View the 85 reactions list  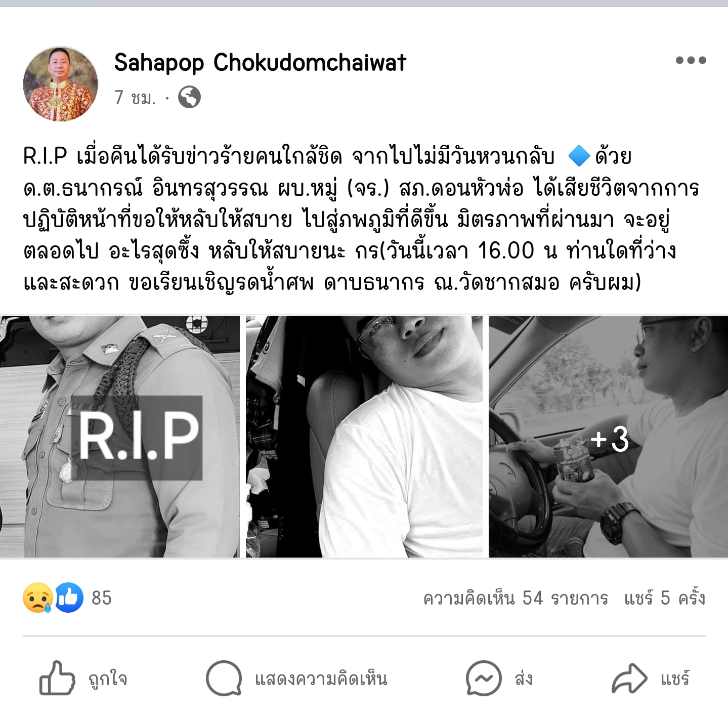click(101, 598)
